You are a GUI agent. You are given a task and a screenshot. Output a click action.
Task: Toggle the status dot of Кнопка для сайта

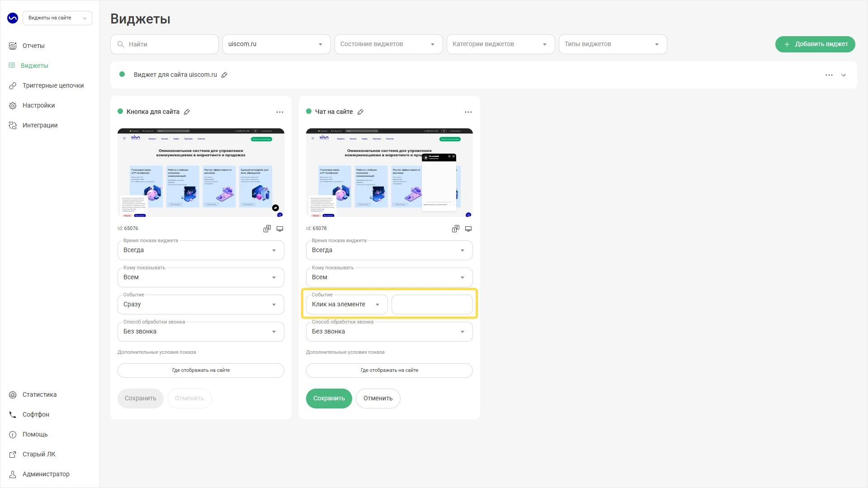(x=120, y=111)
